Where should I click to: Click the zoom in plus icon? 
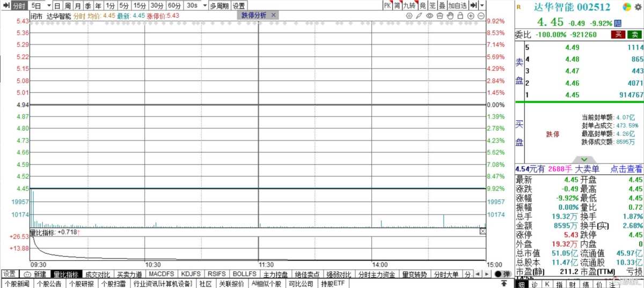(471, 16)
